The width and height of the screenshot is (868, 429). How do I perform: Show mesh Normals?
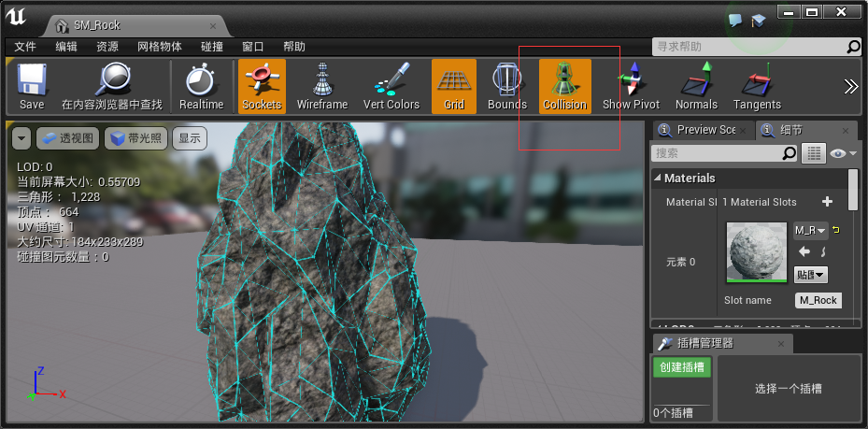[x=696, y=87]
